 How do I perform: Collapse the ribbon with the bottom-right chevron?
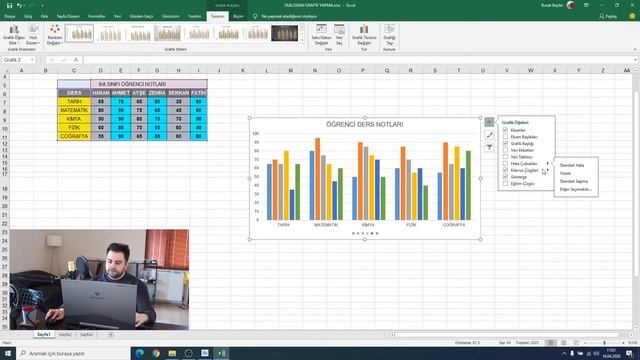(635, 49)
